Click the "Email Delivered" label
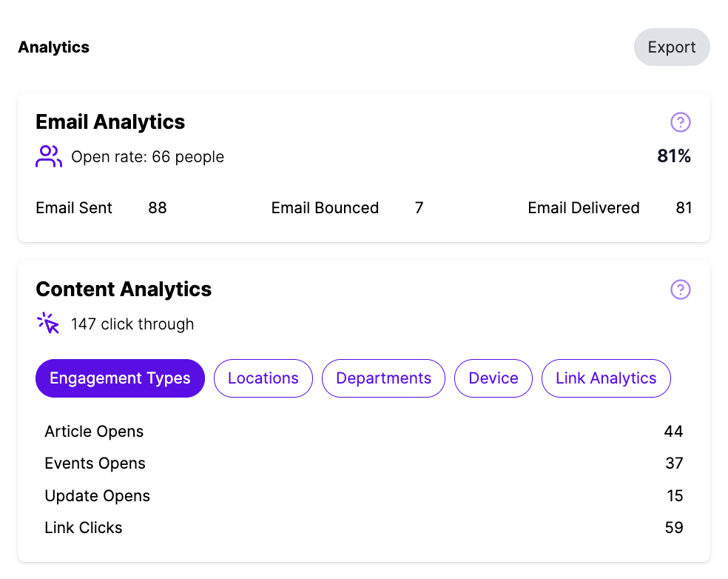The width and height of the screenshot is (728, 579). pos(584,208)
